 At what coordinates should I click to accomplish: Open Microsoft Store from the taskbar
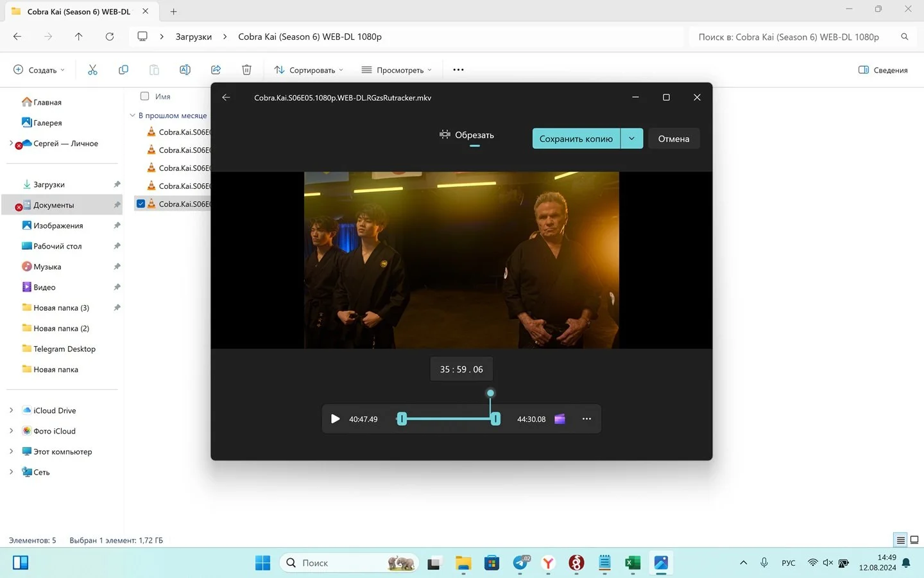pyautogui.click(x=492, y=563)
